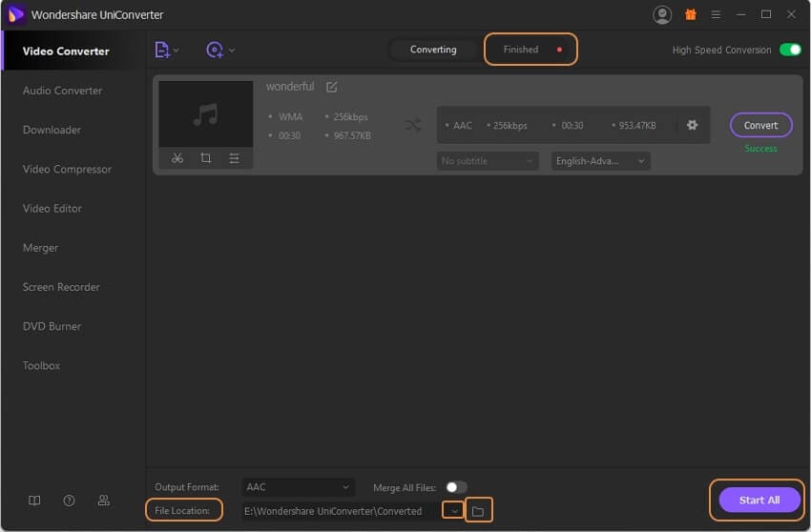
Task: Open the Video Editor section
Action: 52,209
